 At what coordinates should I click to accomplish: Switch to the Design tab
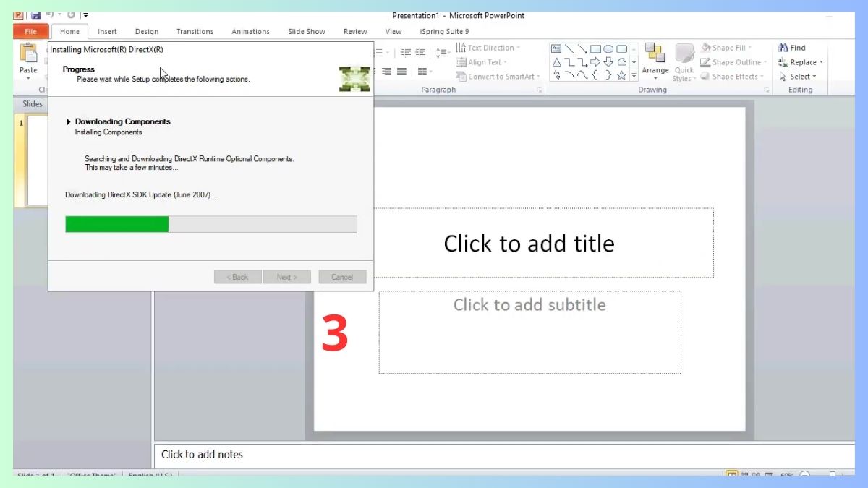tap(147, 32)
